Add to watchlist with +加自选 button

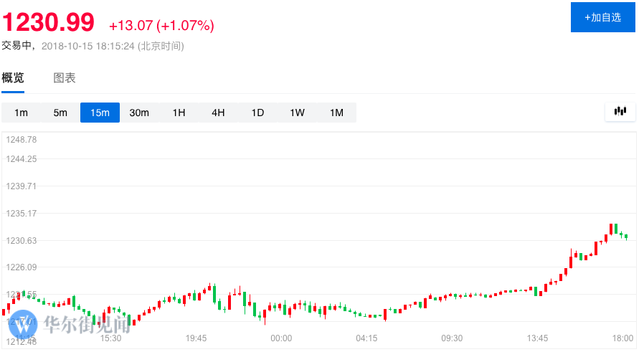tap(603, 17)
